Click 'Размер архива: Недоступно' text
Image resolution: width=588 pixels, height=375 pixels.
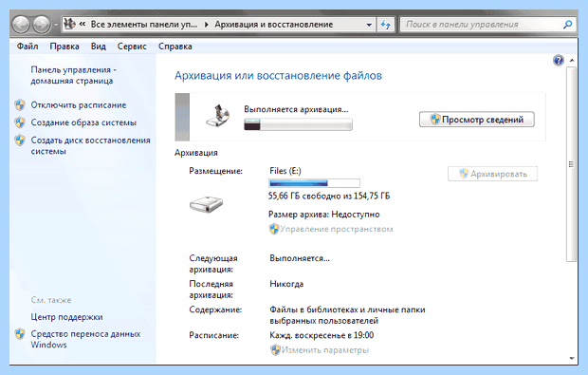tap(324, 215)
